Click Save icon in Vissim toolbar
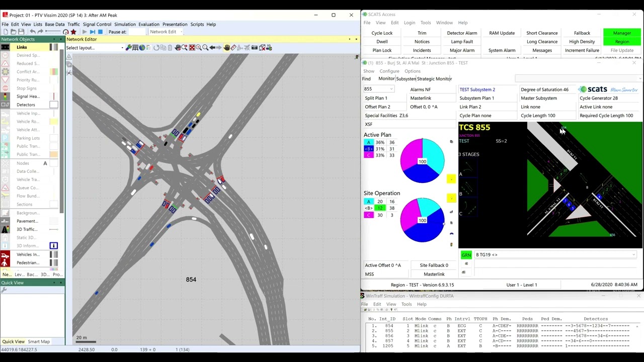644x362 pixels. (21, 32)
